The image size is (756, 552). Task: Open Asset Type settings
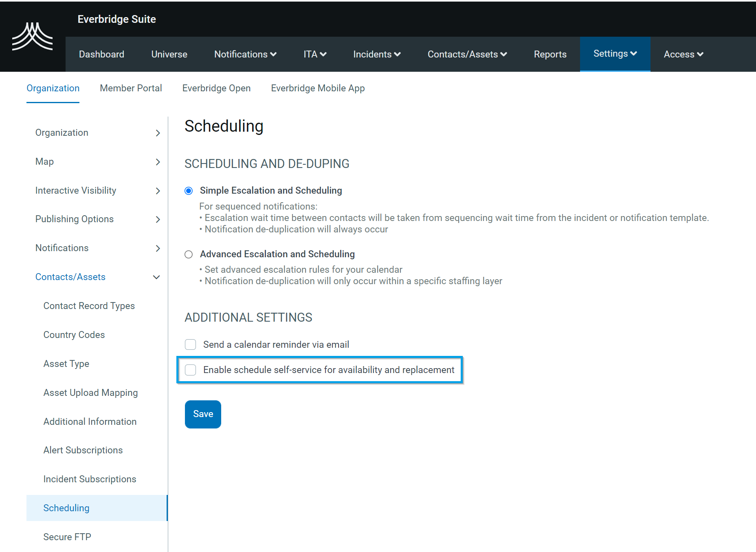click(x=66, y=364)
